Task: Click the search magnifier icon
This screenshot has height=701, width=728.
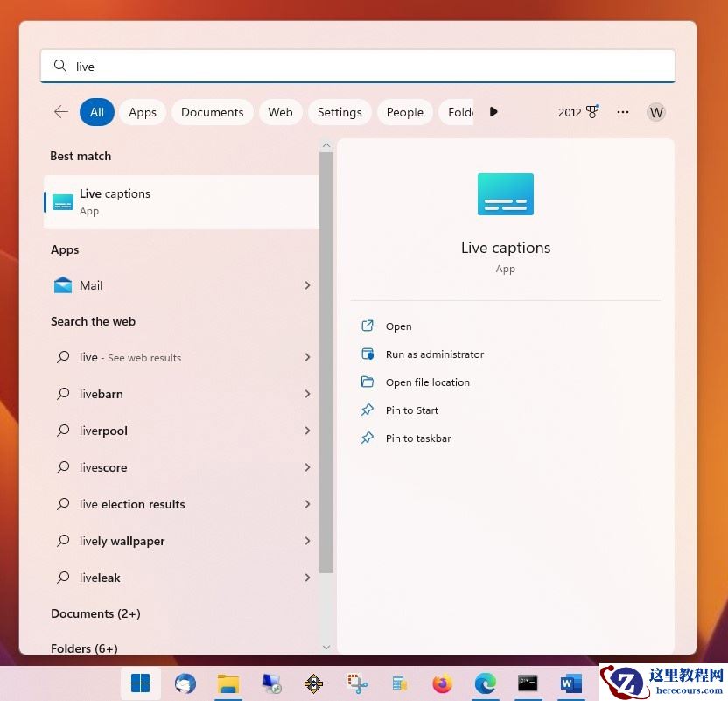Action: pos(60,66)
